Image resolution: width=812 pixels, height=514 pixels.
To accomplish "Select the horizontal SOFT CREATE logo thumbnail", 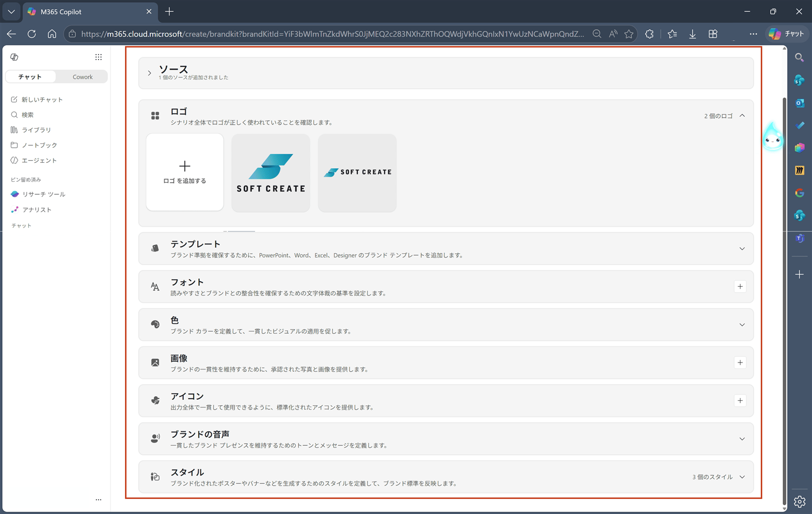I will pos(357,173).
